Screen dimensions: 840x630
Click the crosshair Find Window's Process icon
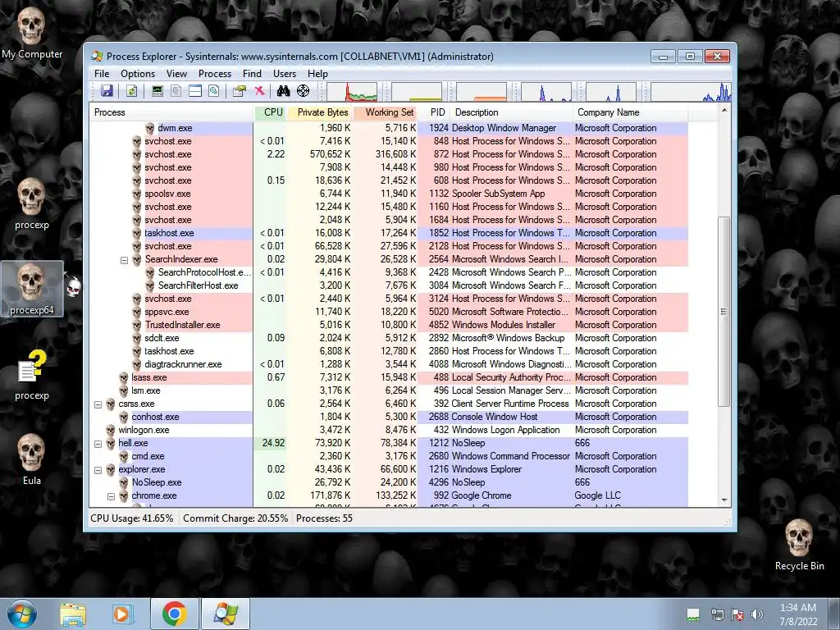point(304,91)
